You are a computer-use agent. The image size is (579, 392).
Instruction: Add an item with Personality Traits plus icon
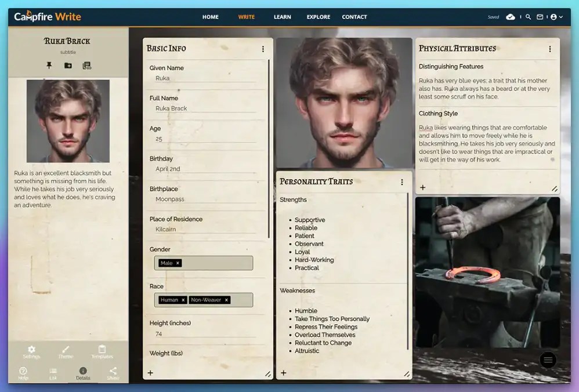pyautogui.click(x=284, y=373)
